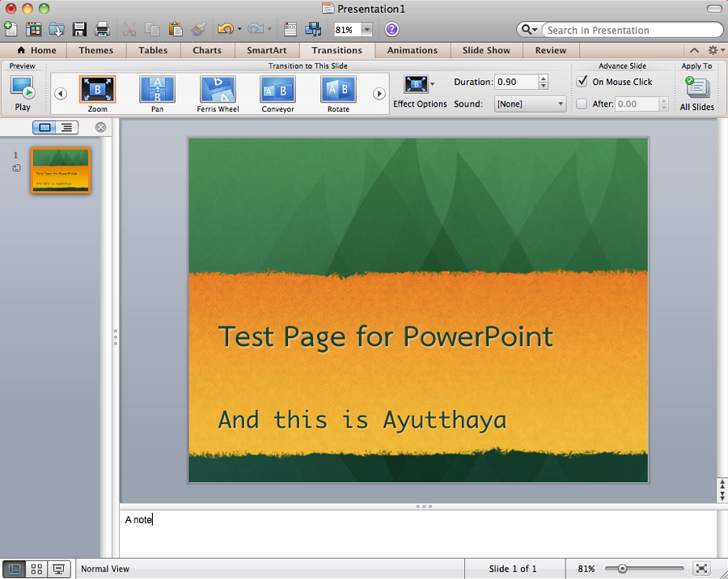
Task: Open the template gallery toolbar icon
Action: click(33, 29)
